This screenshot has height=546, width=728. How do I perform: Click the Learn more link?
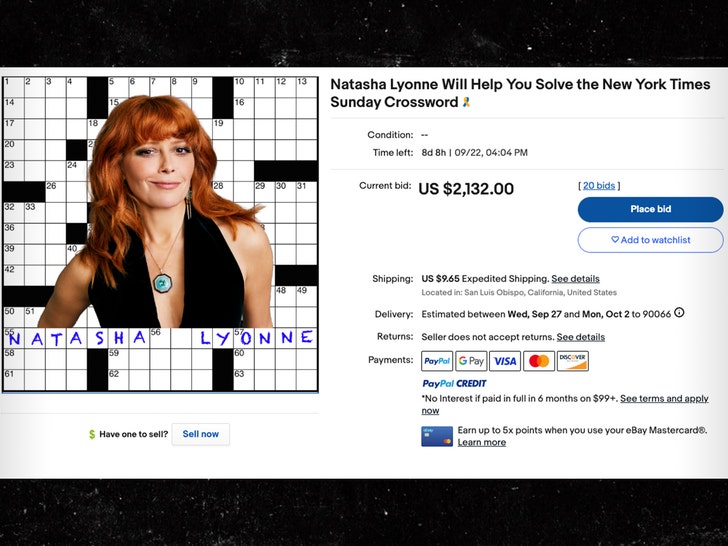pos(481,442)
